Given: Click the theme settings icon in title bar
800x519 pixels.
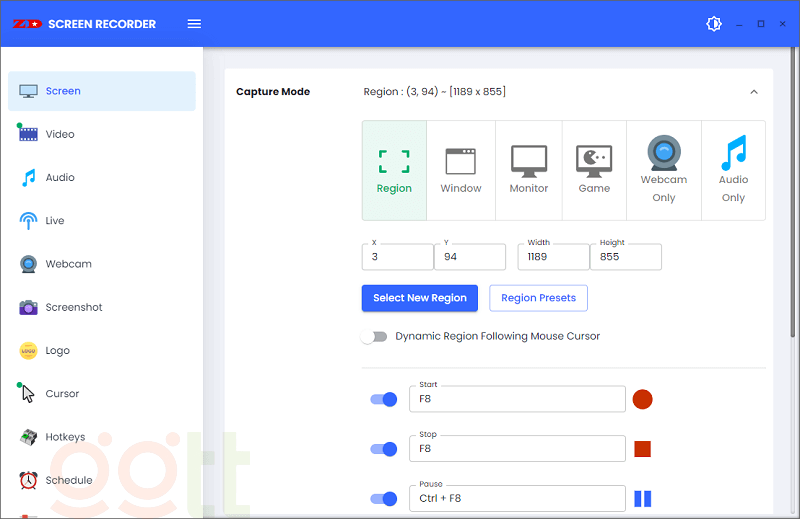Looking at the screenshot, I should (713, 24).
